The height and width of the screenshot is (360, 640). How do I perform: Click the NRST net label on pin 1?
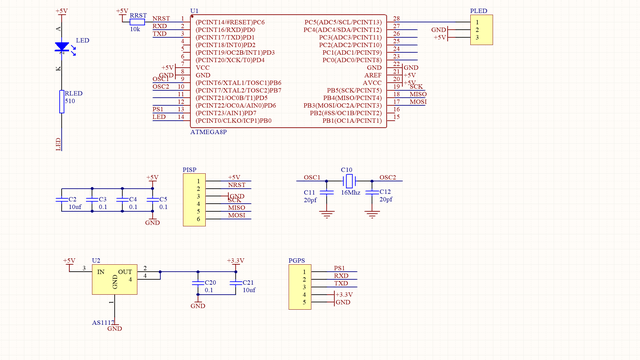[x=161, y=19]
